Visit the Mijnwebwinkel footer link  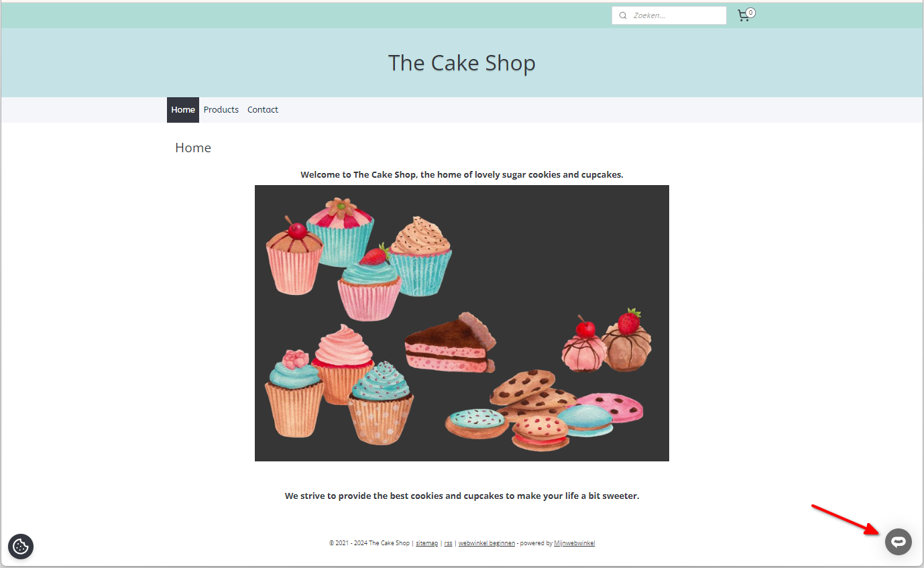(x=575, y=543)
